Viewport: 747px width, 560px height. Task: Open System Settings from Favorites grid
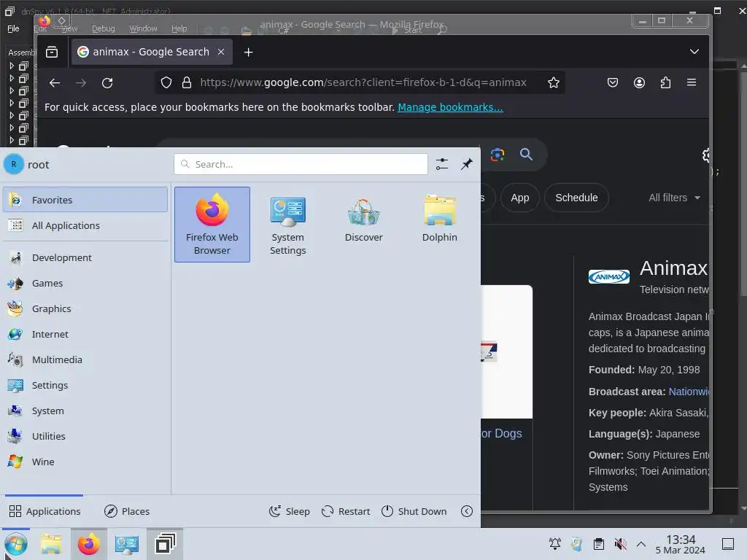(x=287, y=225)
